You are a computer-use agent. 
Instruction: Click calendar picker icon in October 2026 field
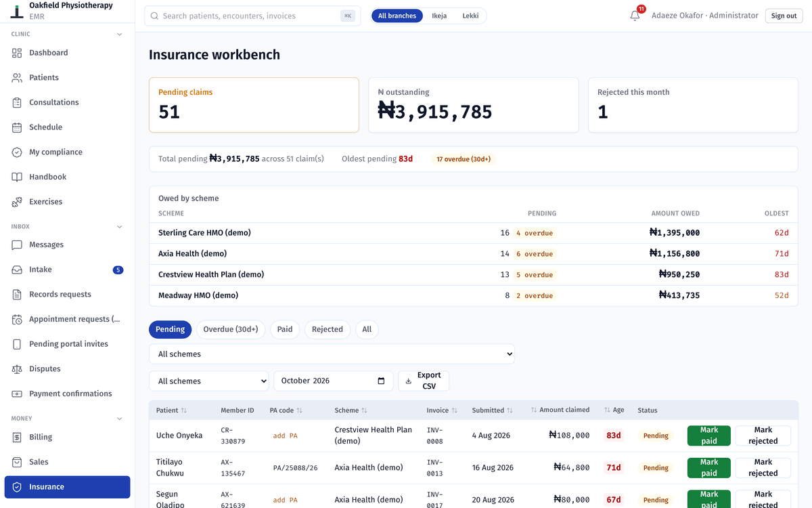coord(382,381)
